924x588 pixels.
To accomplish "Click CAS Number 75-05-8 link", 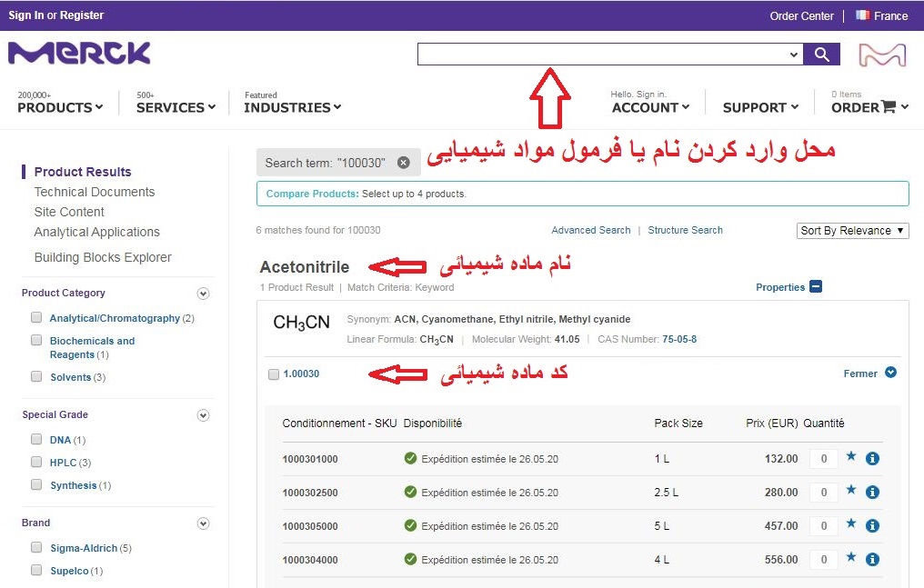I will 678,339.
